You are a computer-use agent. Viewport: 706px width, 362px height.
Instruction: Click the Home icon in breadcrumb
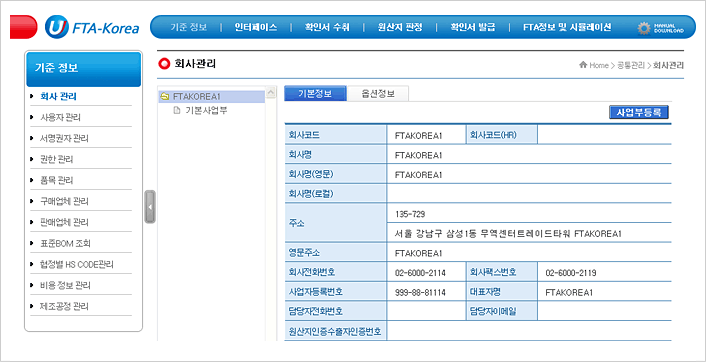[583, 65]
